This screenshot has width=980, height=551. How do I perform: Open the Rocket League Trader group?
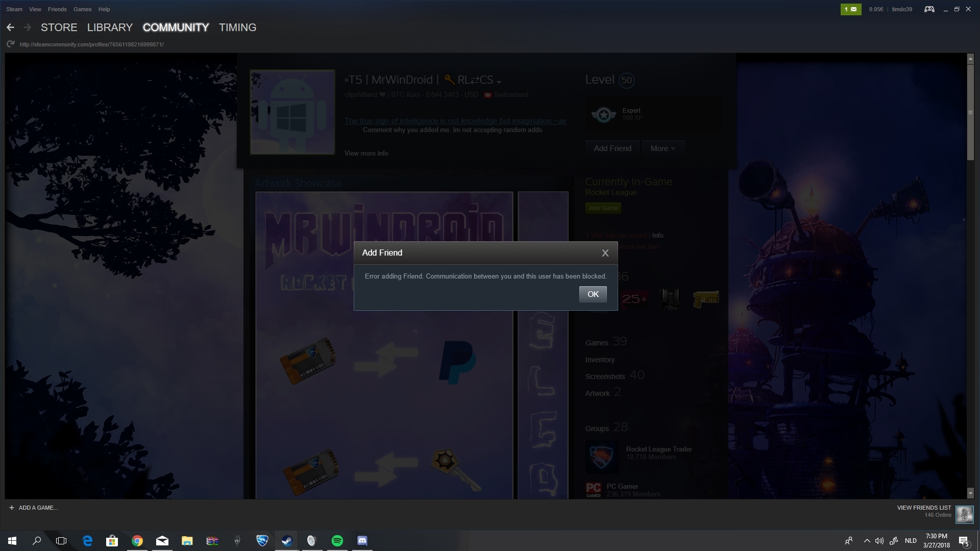[659, 449]
